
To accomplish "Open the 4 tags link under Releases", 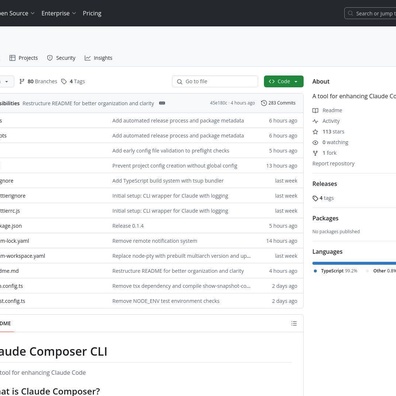I will click(x=327, y=198).
